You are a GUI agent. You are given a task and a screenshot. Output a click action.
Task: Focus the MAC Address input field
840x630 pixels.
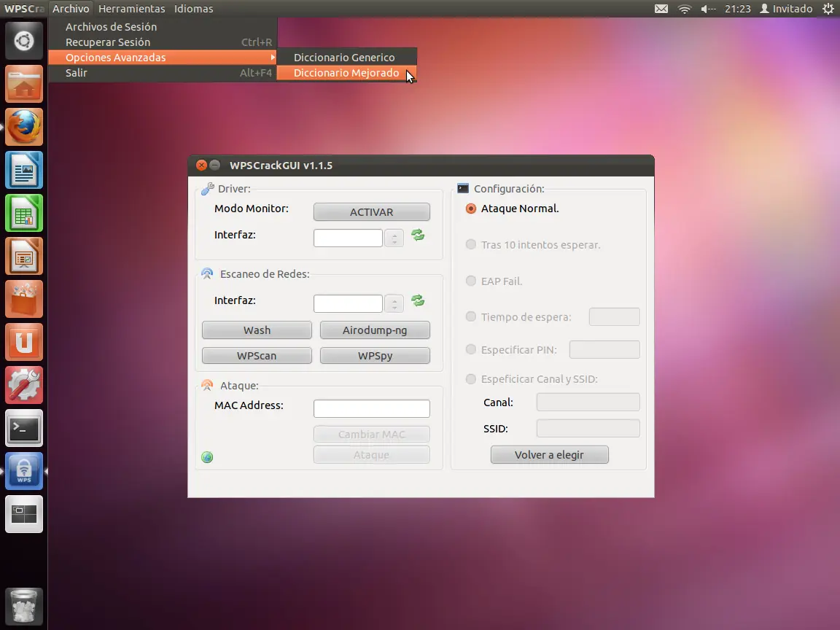pos(372,408)
